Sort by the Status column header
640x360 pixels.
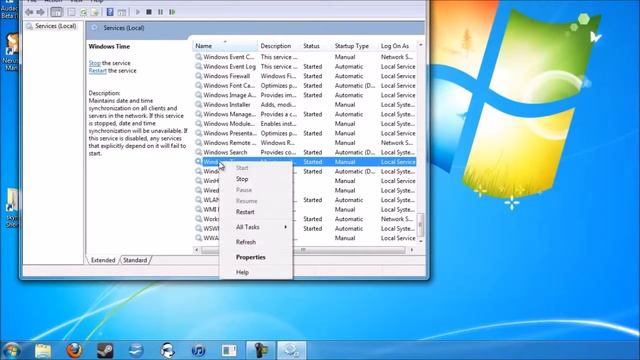coord(316,46)
